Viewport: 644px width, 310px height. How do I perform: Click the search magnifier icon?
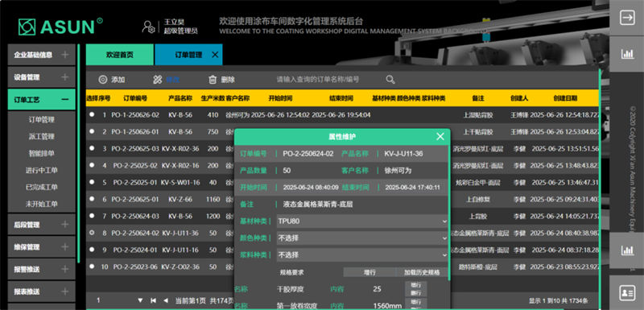pos(390,80)
